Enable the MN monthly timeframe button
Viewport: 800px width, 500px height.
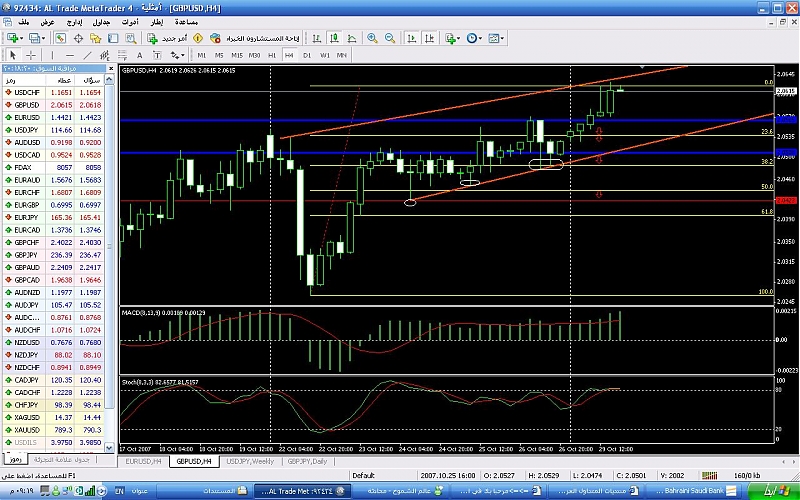[341, 55]
